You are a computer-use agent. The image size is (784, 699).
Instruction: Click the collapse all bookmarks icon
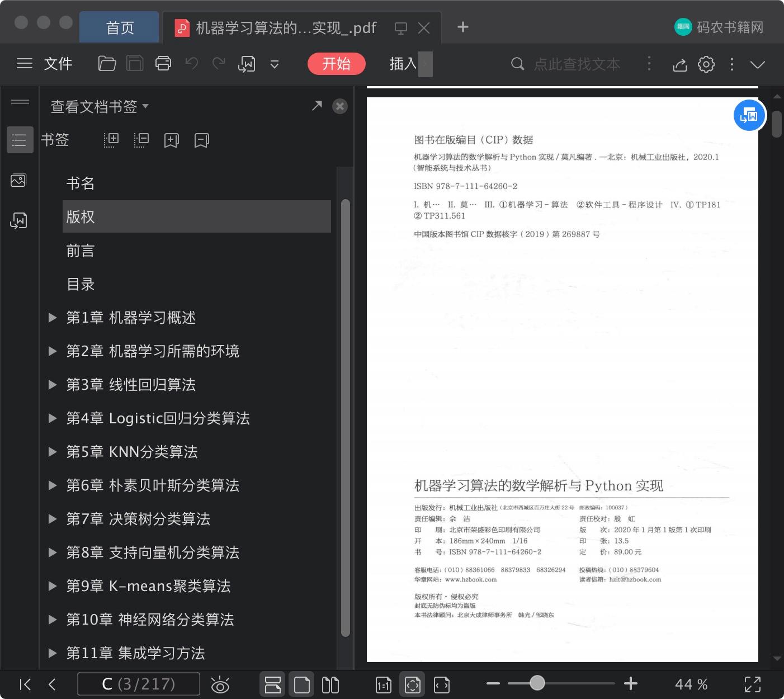coord(141,140)
